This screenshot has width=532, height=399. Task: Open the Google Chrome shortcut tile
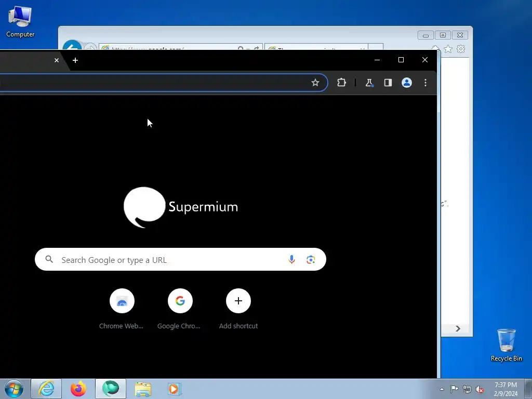pos(180,309)
